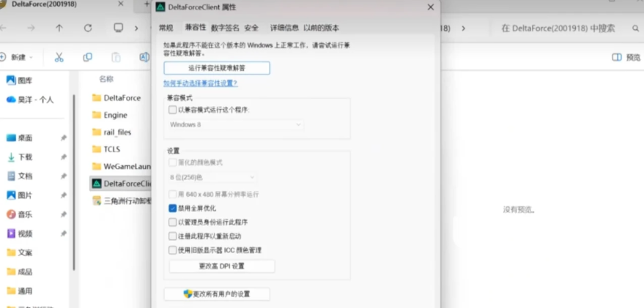This screenshot has height=308, width=644.
Task: Select 音乐 (Music) in the sidebar
Action: point(25,214)
